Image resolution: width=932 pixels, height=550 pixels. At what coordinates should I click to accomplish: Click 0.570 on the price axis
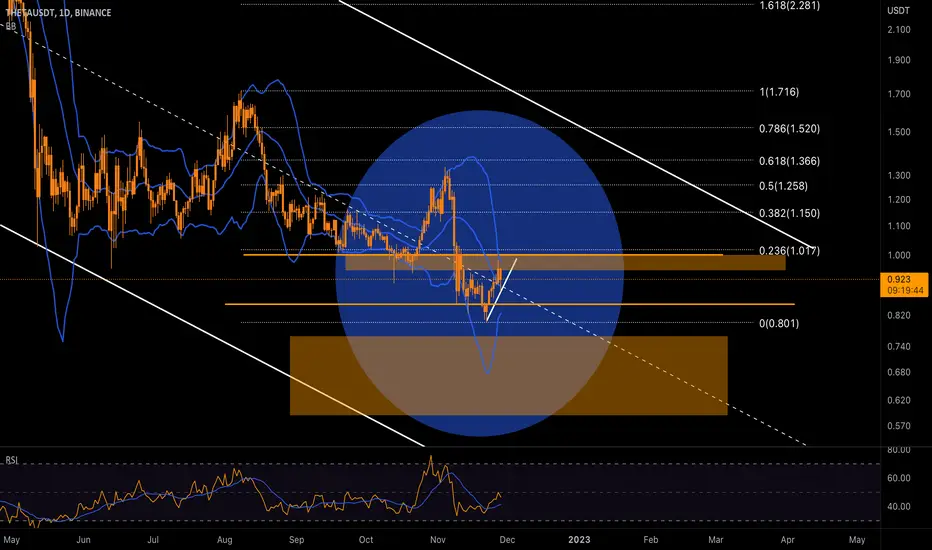899,426
